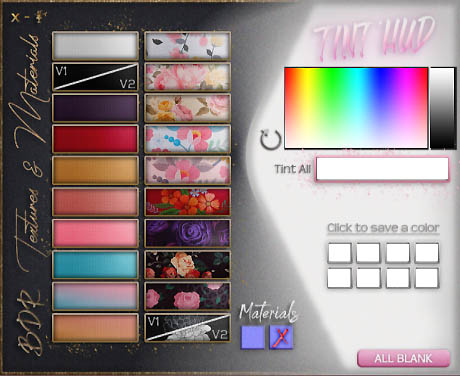
Task: Select the black V1/V2 solid texture
Action: pos(95,77)
